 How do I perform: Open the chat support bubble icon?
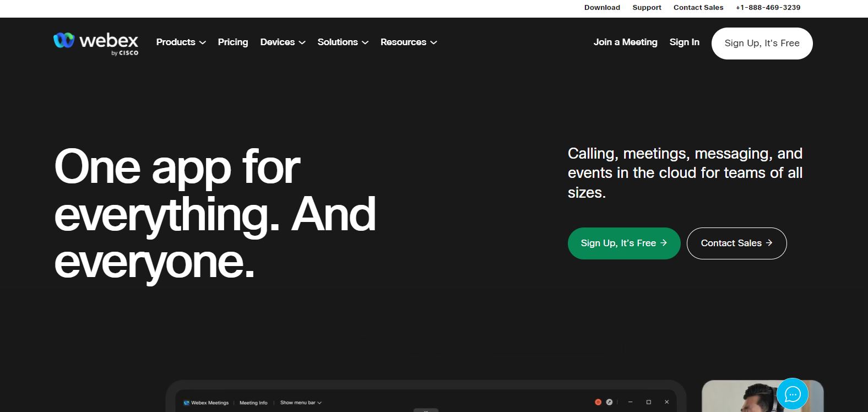[792, 394]
